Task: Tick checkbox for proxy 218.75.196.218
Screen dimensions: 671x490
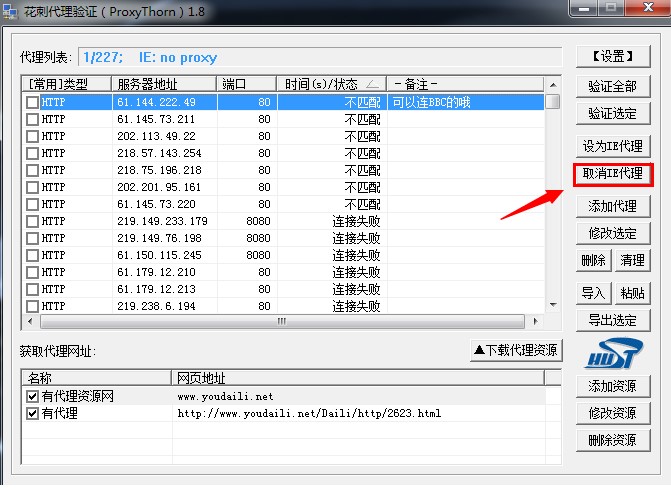Action: coord(33,170)
